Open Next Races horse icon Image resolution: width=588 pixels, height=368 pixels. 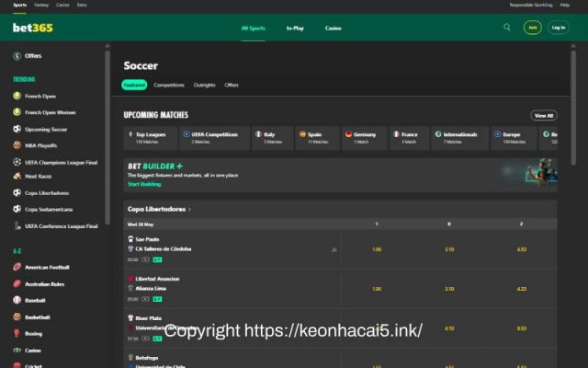tap(17, 176)
